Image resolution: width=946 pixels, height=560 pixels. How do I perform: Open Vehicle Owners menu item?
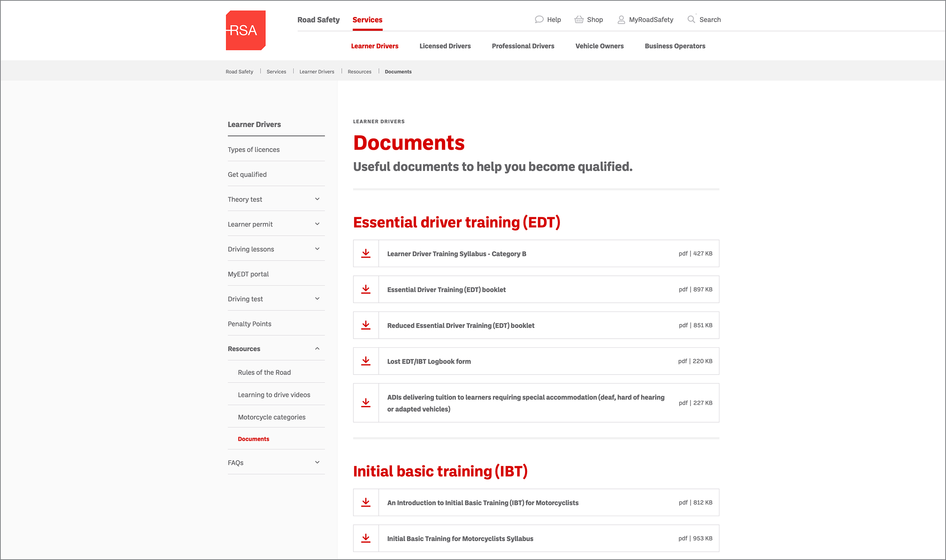(599, 46)
